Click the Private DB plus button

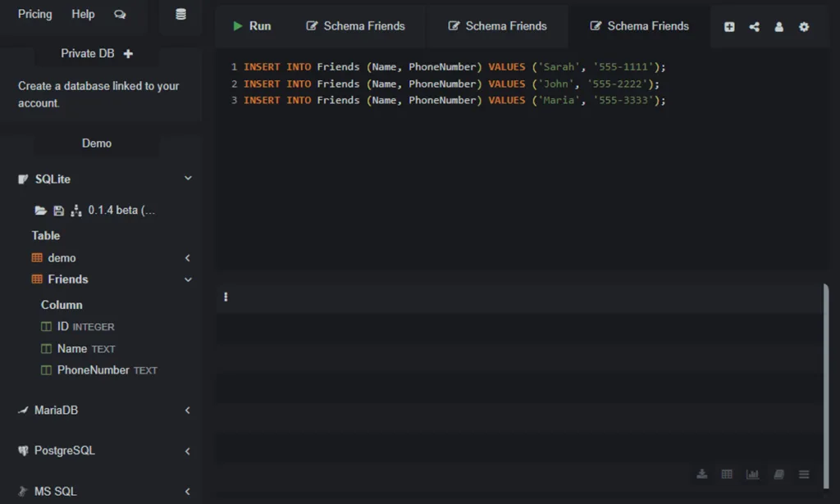128,53
